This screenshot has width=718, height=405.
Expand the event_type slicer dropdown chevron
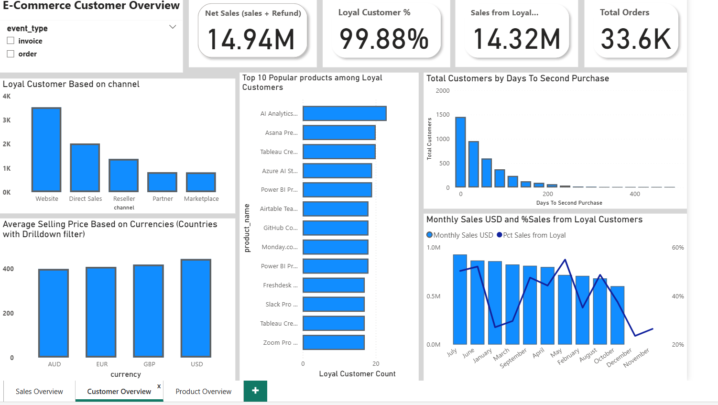(x=172, y=27)
